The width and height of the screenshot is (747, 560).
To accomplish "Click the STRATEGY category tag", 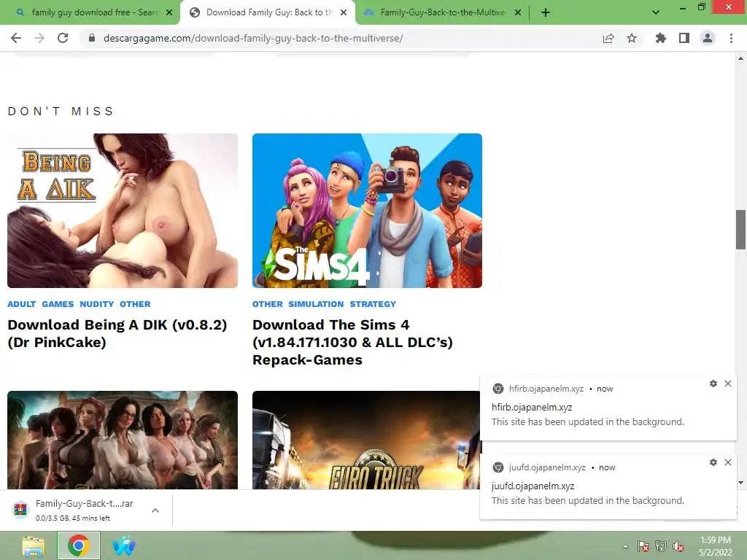I will point(373,304).
